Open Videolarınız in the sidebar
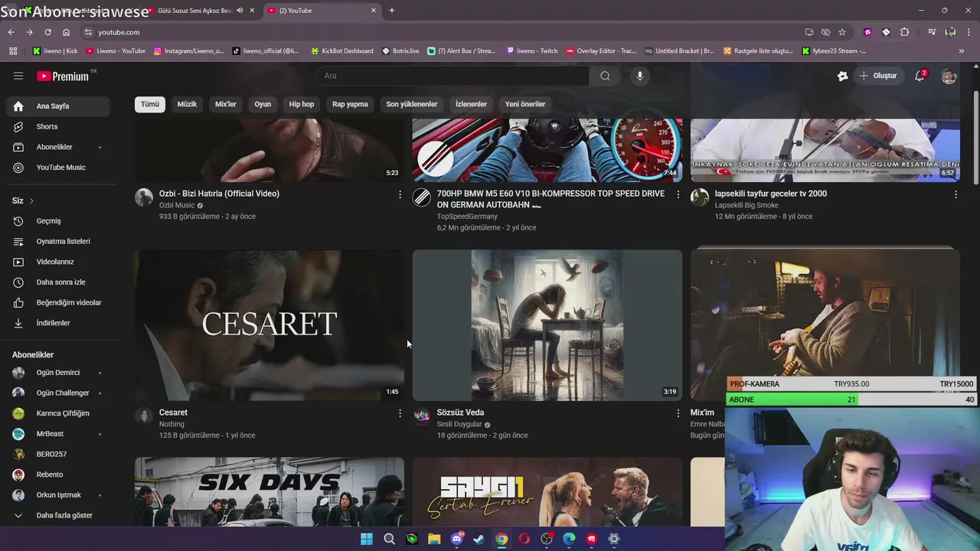Screen dimensions: 980x551 pos(58,262)
